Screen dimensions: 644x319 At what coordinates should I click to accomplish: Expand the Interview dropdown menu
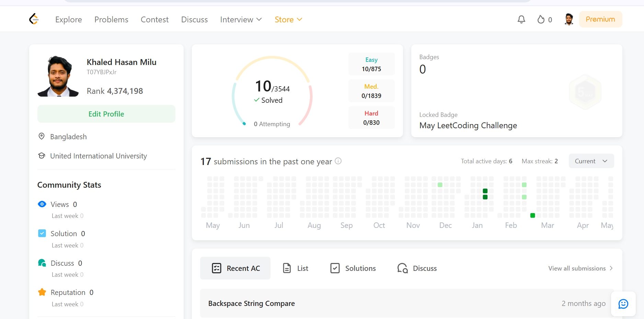(241, 20)
